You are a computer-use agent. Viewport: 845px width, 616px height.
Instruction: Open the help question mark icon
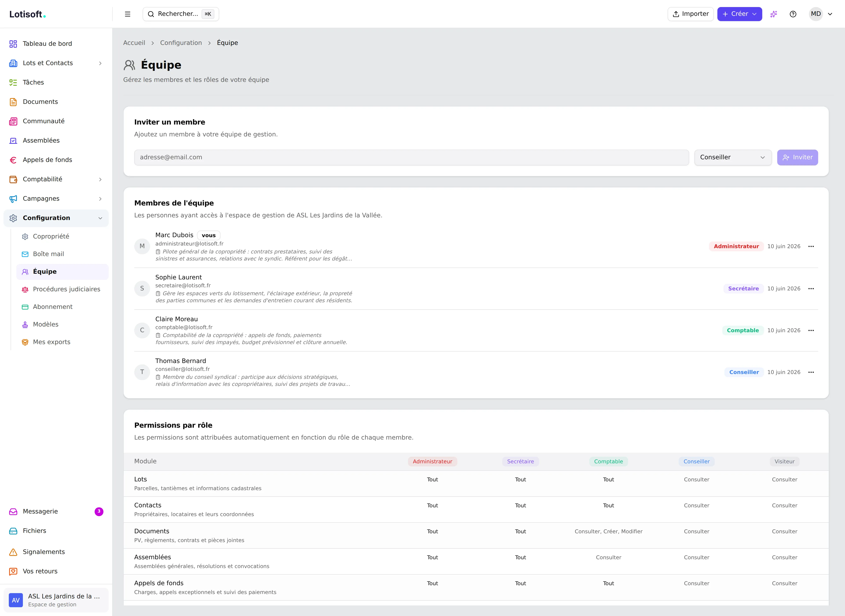793,14
